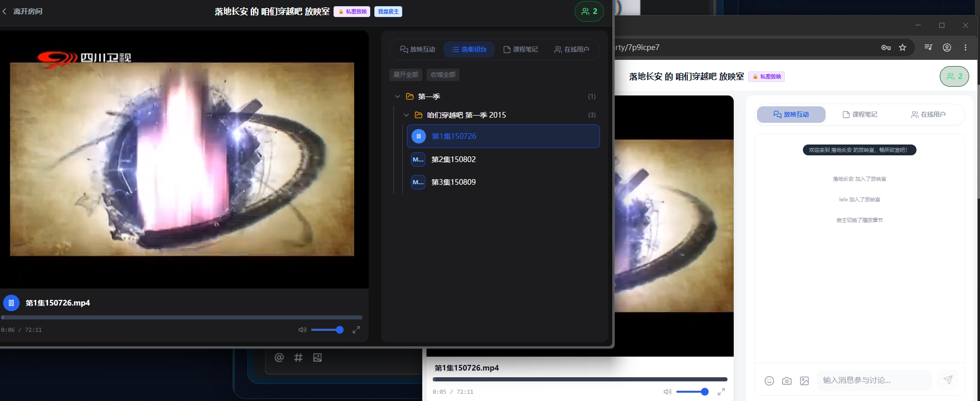980x401 pixels.
Task: Close the browser window
Action: click(x=966, y=25)
